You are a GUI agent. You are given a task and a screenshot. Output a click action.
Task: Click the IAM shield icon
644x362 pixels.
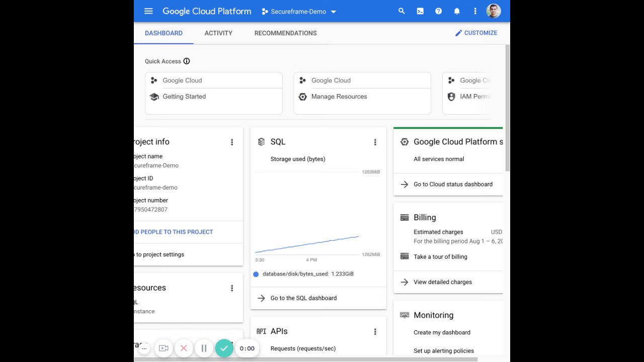coord(451,97)
